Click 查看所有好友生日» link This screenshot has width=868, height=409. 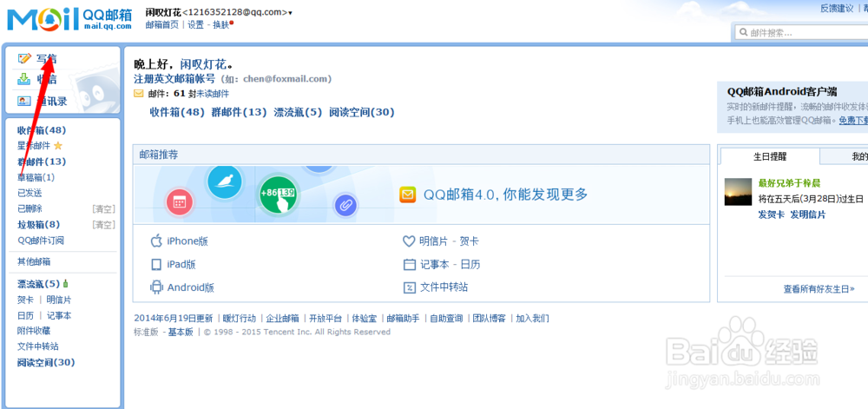click(819, 289)
